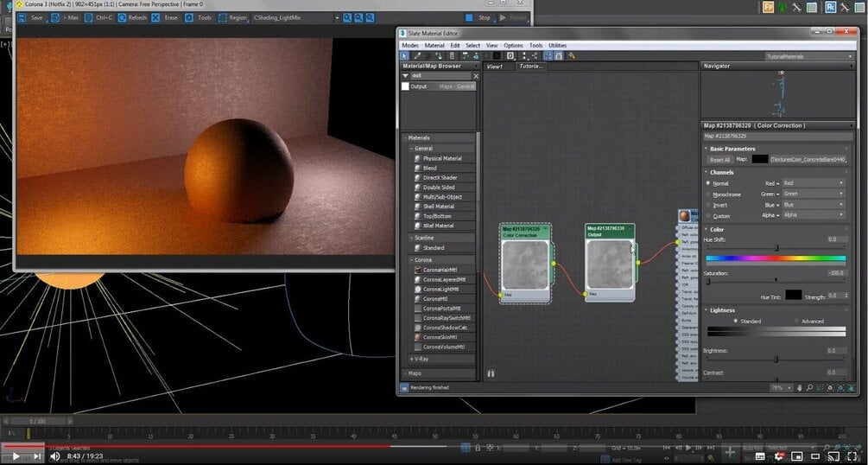Open the Utilities menu in Slate editor

557,45
